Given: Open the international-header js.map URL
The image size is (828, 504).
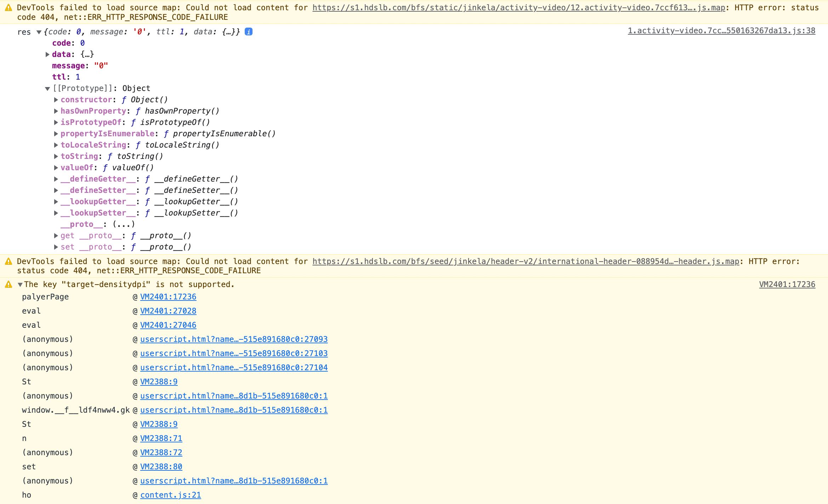Looking at the screenshot, I should [x=526, y=262].
